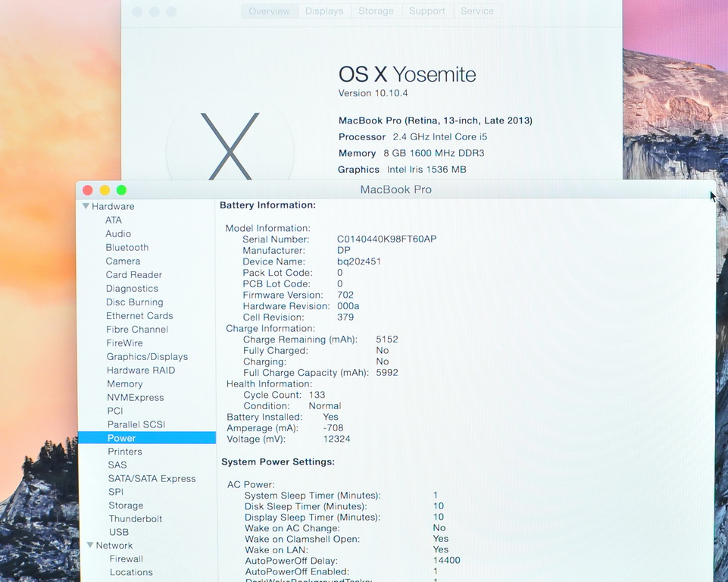The image size is (728, 582).
Task: Select Thunderbolt in the sidebar
Action: coord(136,519)
